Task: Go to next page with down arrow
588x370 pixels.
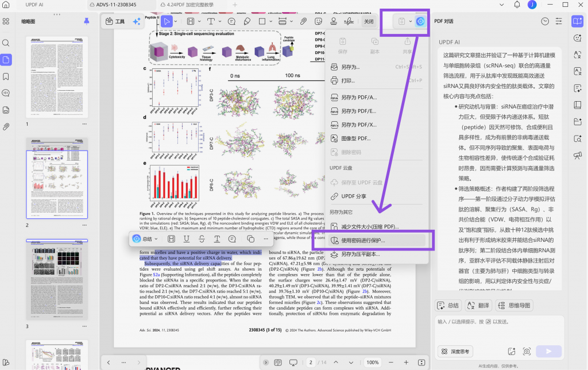Action: tap(351, 363)
